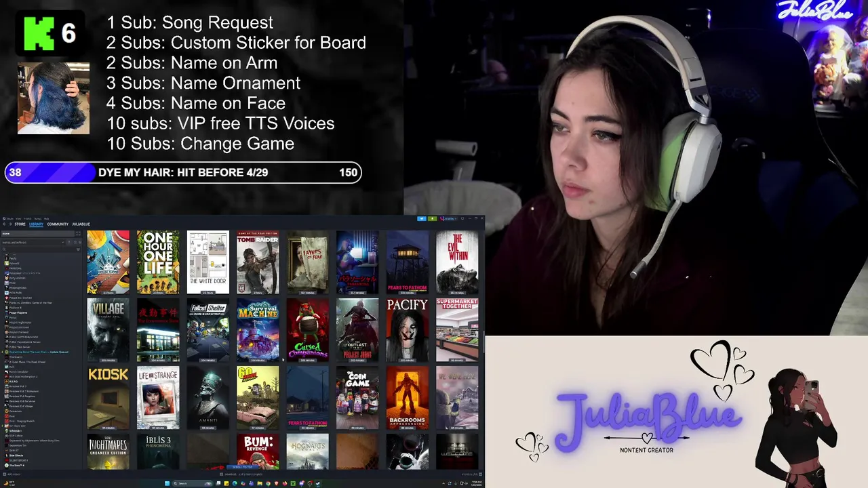Image resolution: width=868 pixels, height=488 pixels.
Task: Open Tomb Raider game cover
Action: (x=258, y=262)
